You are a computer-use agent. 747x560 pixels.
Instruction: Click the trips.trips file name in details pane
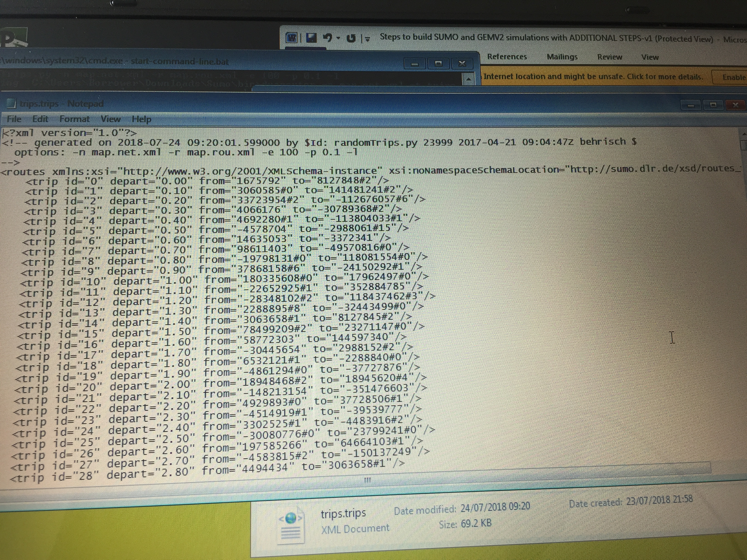[343, 513]
